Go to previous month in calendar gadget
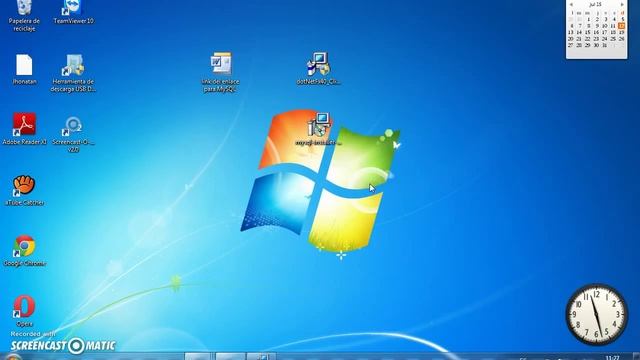 coord(571,4)
